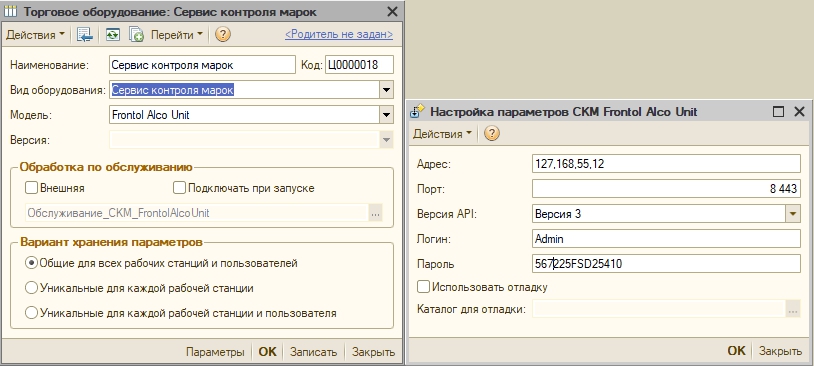Image resolution: width=814 pixels, height=366 pixels.
Task: Click Закрыть in the CKM settings window
Action: coord(780,350)
